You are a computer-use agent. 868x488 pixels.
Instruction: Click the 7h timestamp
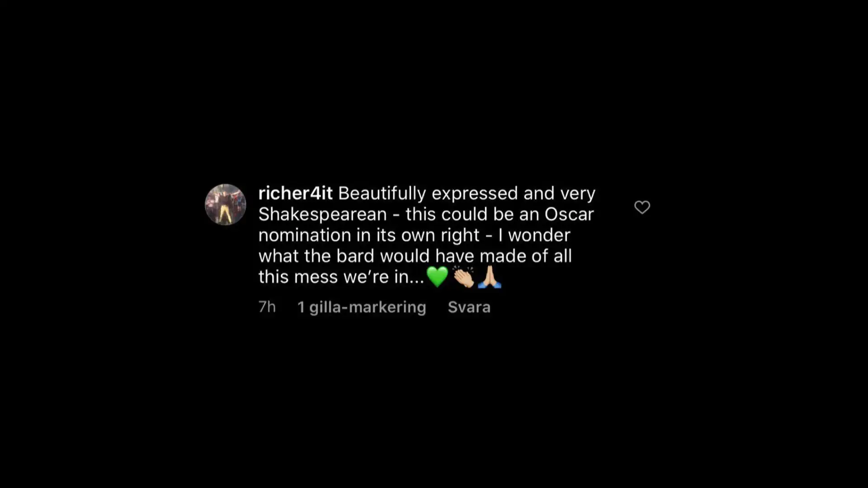point(267,307)
